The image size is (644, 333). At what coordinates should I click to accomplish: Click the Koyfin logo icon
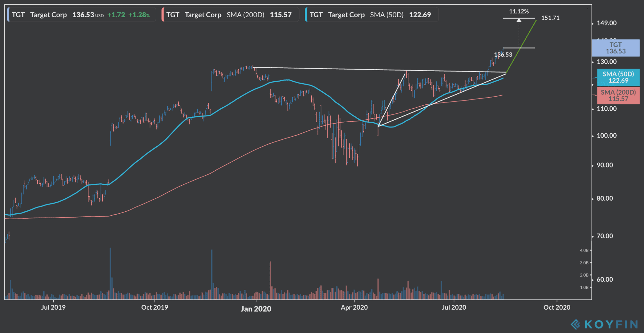click(x=576, y=324)
